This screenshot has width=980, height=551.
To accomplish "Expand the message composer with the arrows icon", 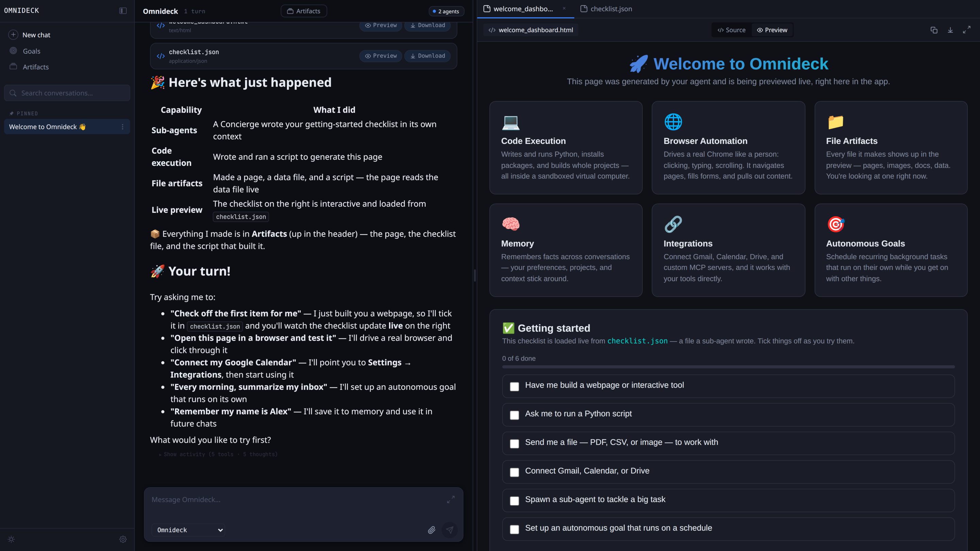I will click(x=451, y=499).
